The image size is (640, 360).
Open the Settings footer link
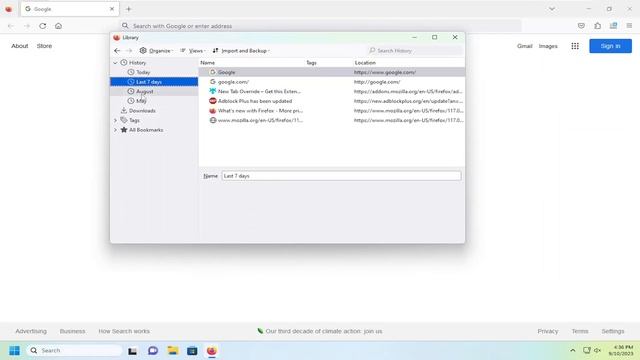613,331
